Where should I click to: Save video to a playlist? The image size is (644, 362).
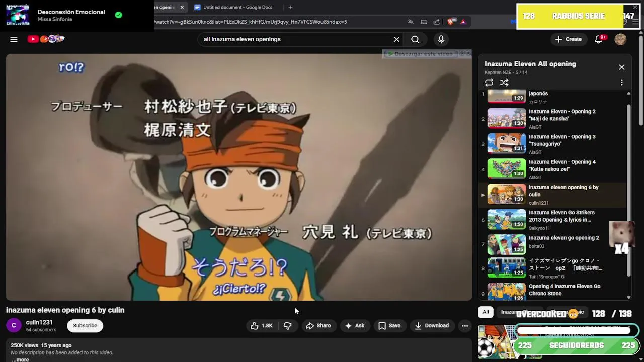click(x=389, y=326)
